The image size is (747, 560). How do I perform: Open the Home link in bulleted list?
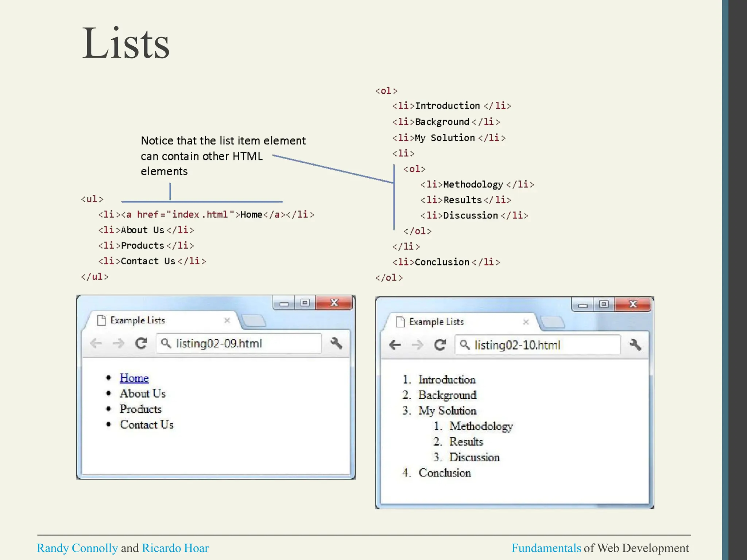click(x=134, y=378)
